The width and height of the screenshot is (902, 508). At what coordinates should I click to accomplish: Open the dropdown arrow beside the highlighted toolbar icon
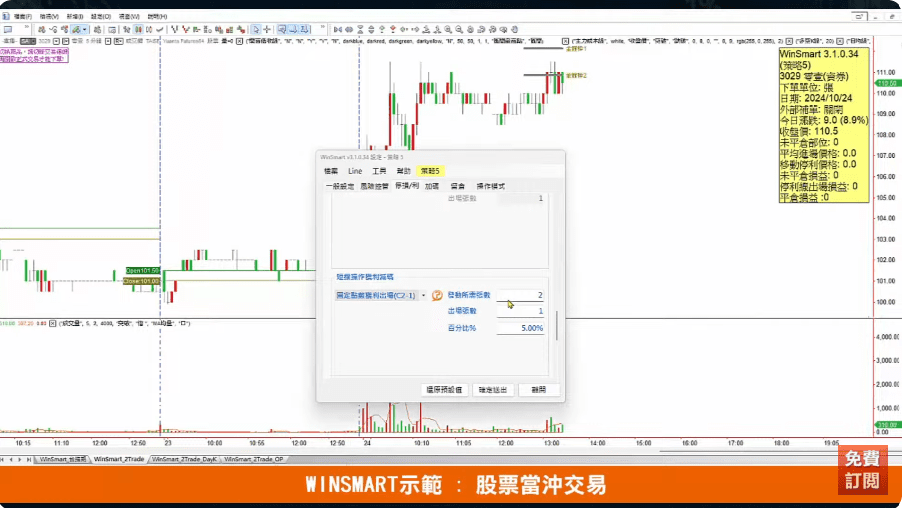[85, 29]
